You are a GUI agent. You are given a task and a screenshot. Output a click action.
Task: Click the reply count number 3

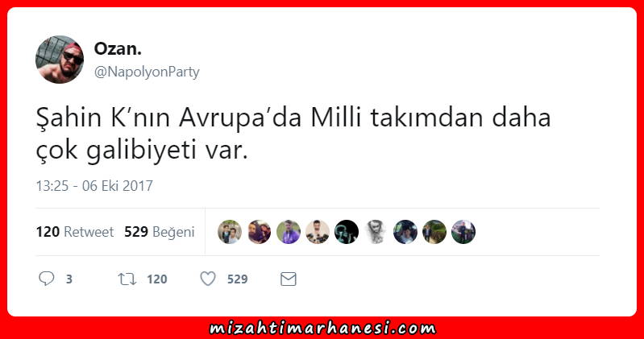69,279
